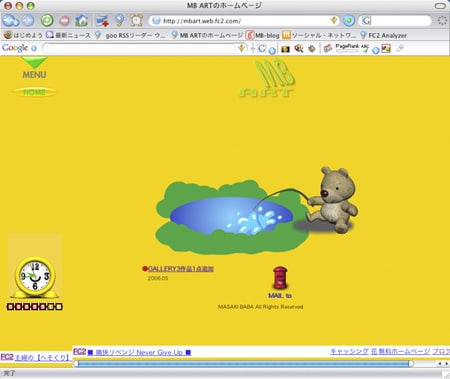This screenshot has height=379, width=450.
Task: Click the toolbar toggle pill in title bar
Action: pyautogui.click(x=440, y=6)
